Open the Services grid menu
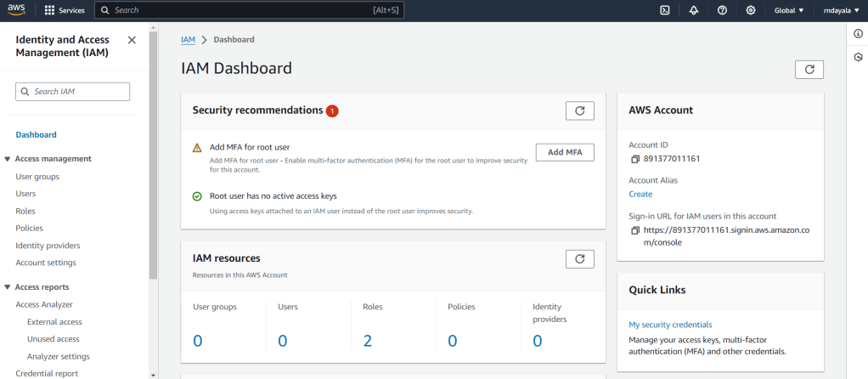This screenshot has width=868, height=379. pyautogui.click(x=65, y=10)
